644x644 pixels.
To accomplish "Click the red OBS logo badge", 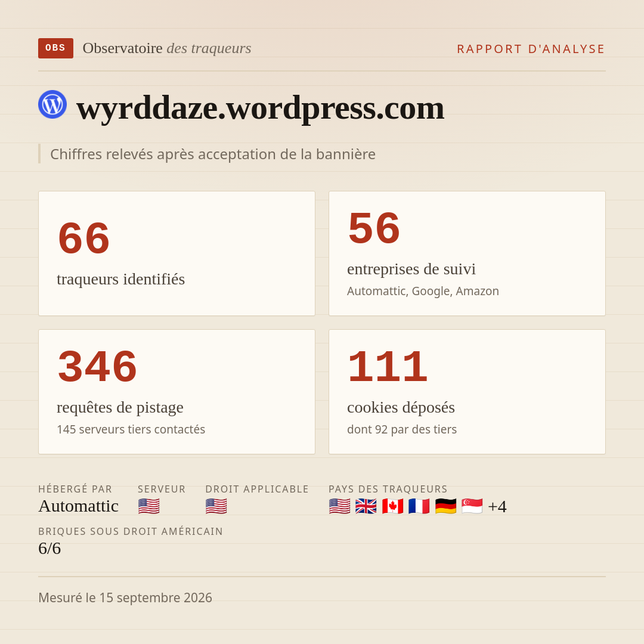I will [56, 48].
